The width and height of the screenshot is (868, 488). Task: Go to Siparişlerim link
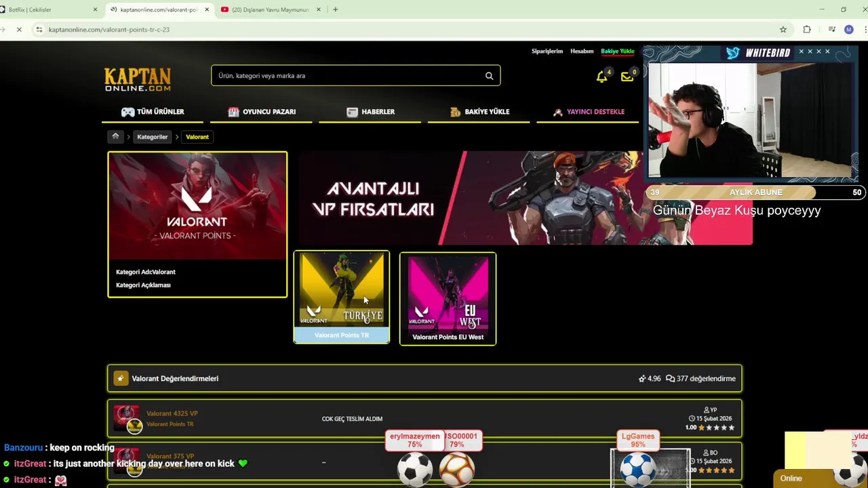tap(547, 52)
